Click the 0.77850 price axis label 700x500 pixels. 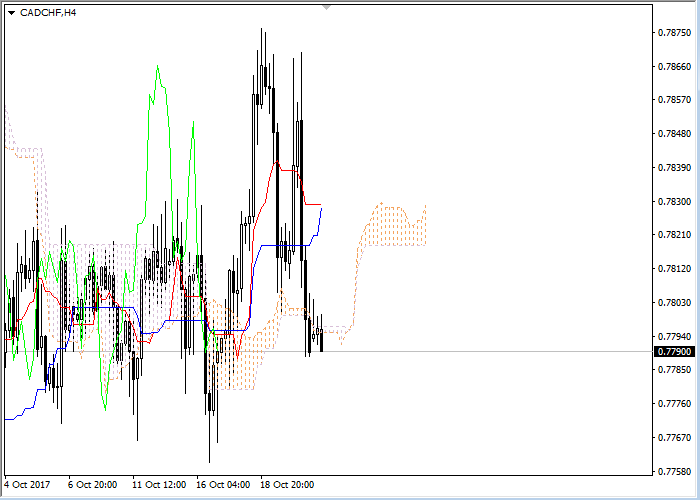click(x=675, y=370)
